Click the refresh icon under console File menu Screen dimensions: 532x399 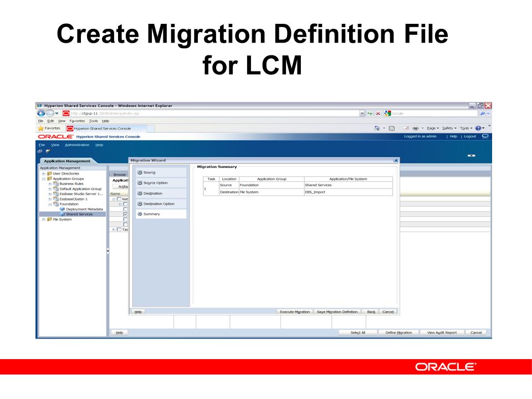pos(40,151)
